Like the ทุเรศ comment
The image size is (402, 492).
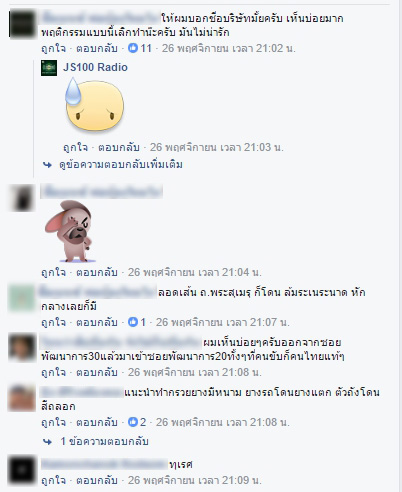(x=53, y=480)
